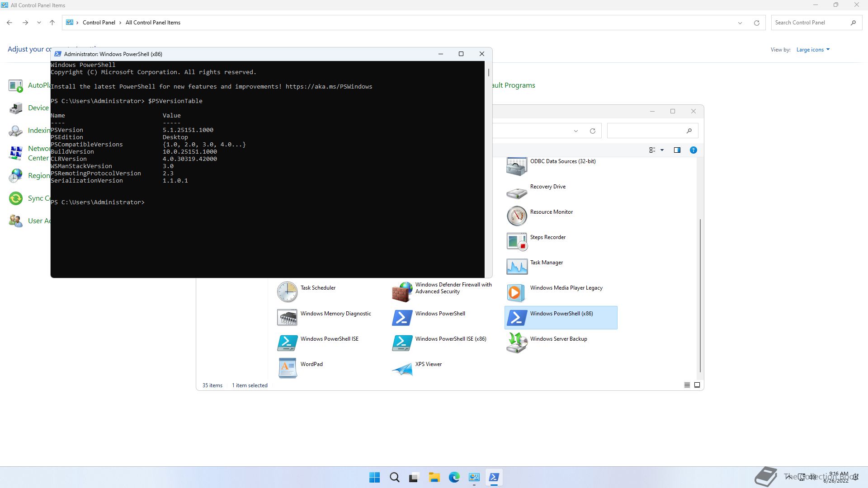The width and height of the screenshot is (868, 488).
Task: Click Windows Tools window vertical scrollbar
Action: pyautogui.click(x=700, y=296)
